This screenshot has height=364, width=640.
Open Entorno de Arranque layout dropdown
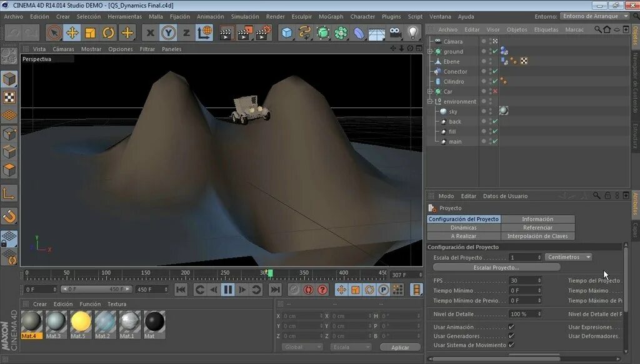[594, 16]
